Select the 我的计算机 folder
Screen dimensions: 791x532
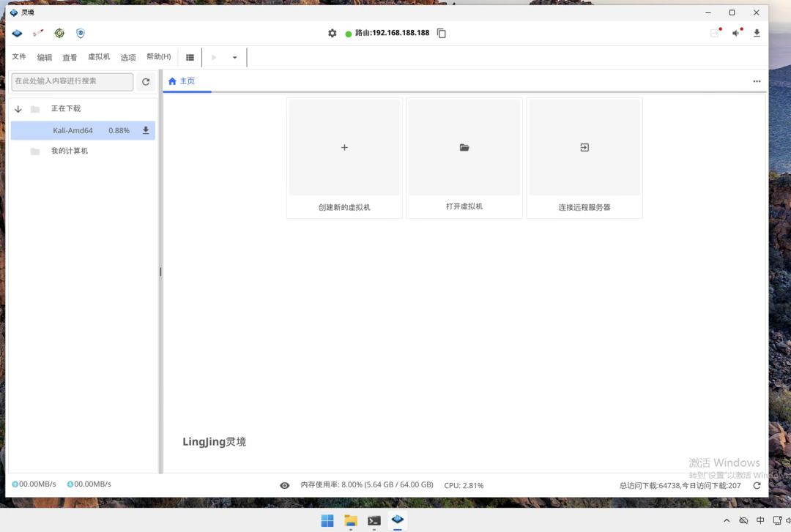[x=83, y=151]
